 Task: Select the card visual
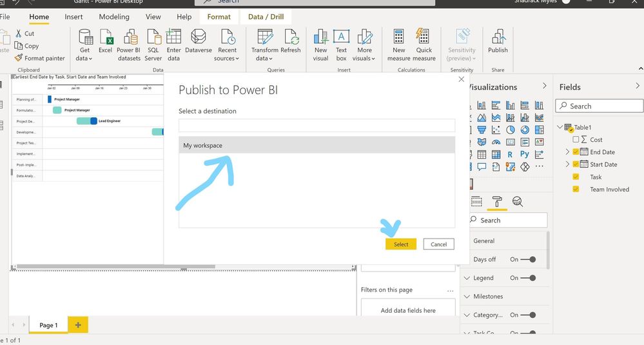(x=511, y=142)
